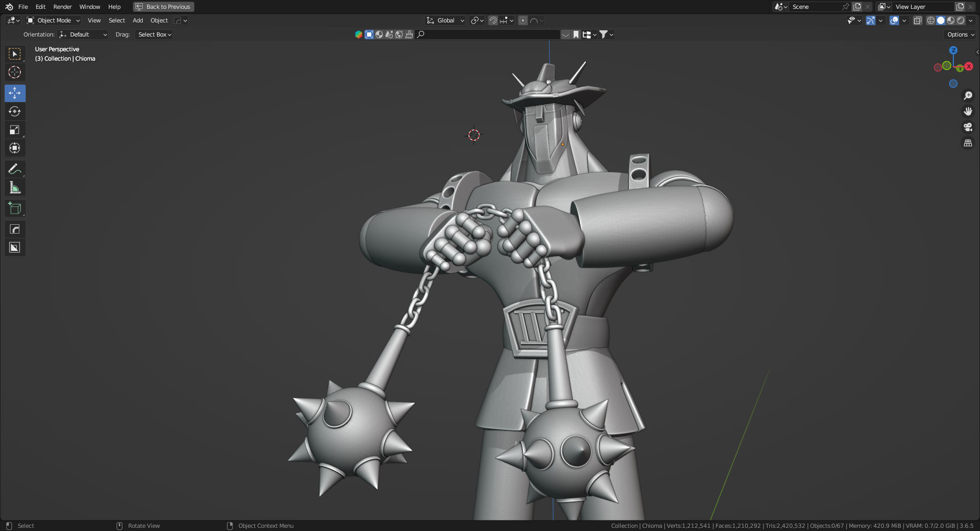Image resolution: width=980 pixels, height=531 pixels.
Task: Open overlays settings dropdown arrow
Action: pyautogui.click(x=904, y=20)
